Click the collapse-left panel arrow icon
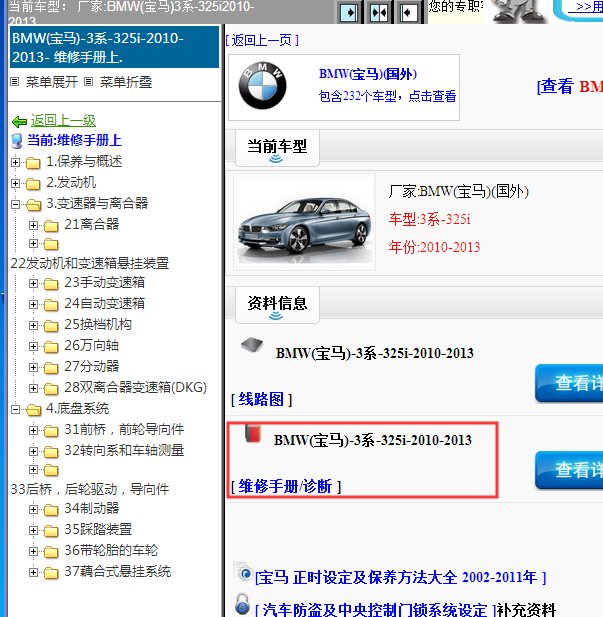 coord(408,13)
